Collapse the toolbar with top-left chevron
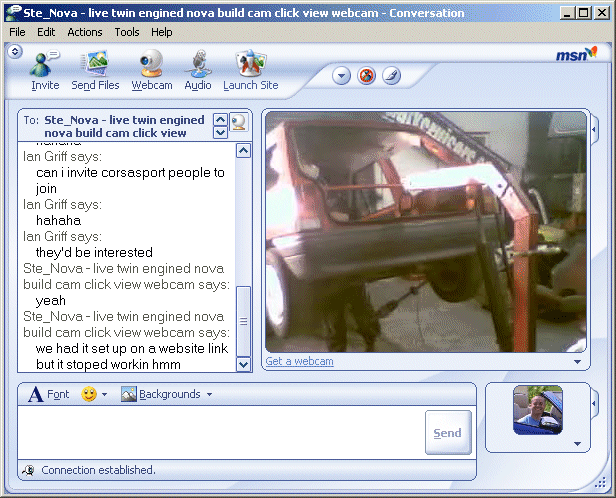 click(x=15, y=52)
